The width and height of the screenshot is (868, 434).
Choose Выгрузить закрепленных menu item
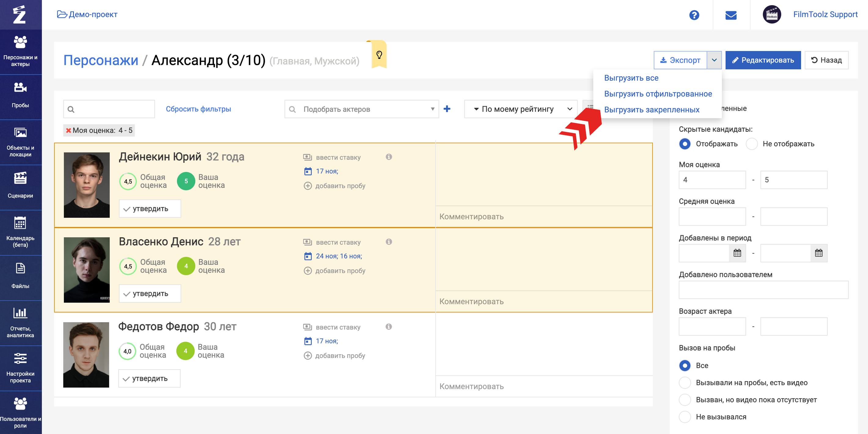point(651,110)
